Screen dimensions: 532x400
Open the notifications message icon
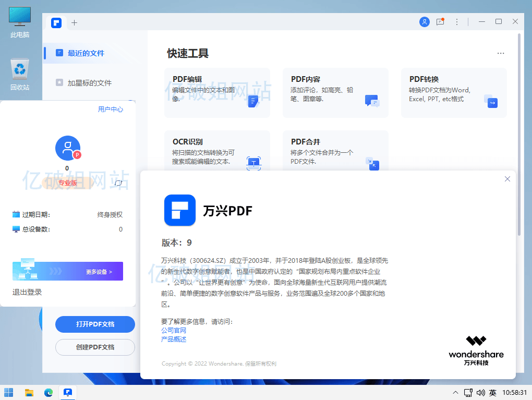[x=440, y=22]
